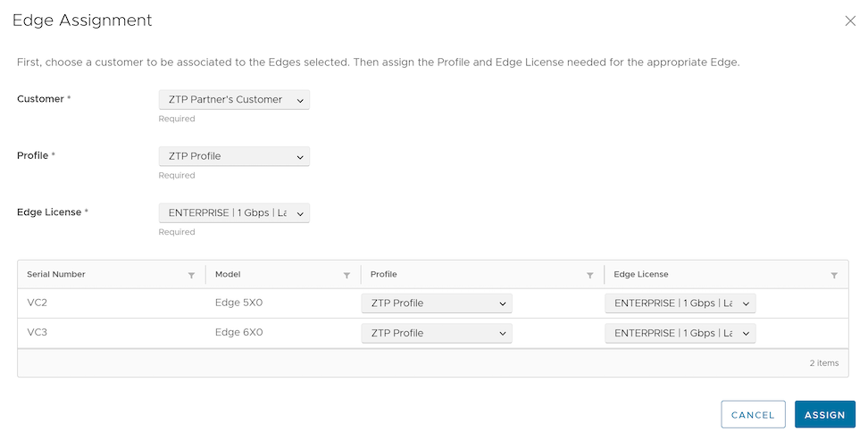This screenshot has width=868, height=440.
Task: Change the Edge License for VC2 row
Action: pos(680,303)
